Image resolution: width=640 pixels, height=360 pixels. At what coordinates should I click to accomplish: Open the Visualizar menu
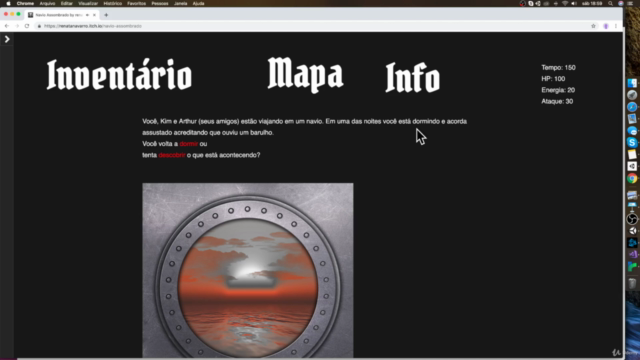(88, 3)
